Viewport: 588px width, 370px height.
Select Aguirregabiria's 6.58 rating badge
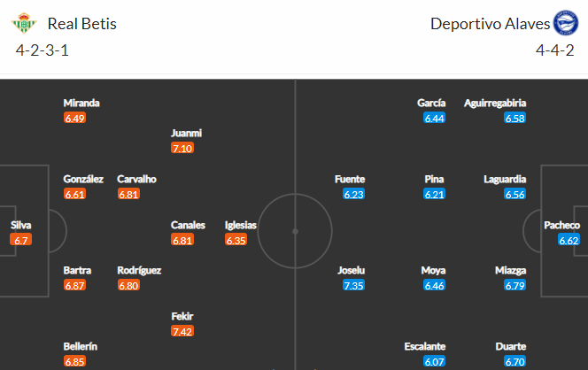[514, 118]
